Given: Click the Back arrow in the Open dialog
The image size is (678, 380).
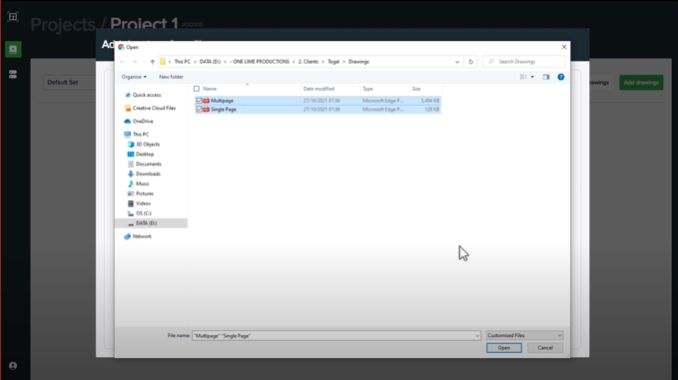Looking at the screenshot, I should tap(122, 62).
